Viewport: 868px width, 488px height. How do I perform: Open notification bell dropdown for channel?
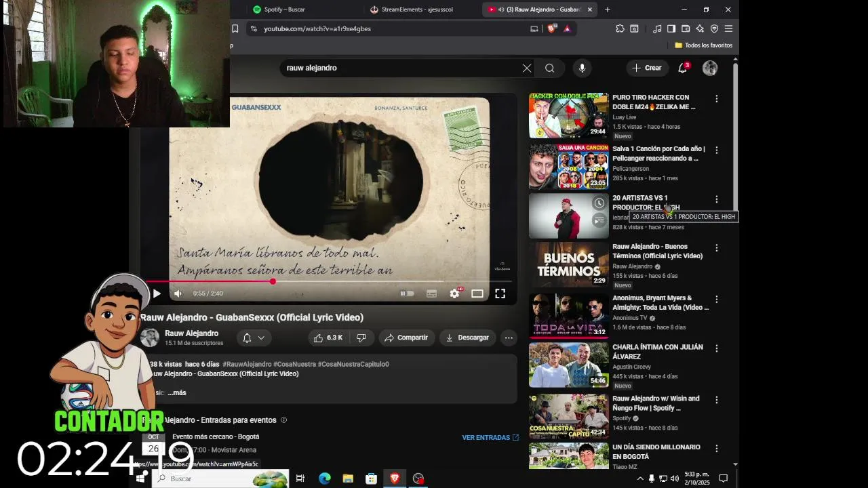click(x=254, y=338)
